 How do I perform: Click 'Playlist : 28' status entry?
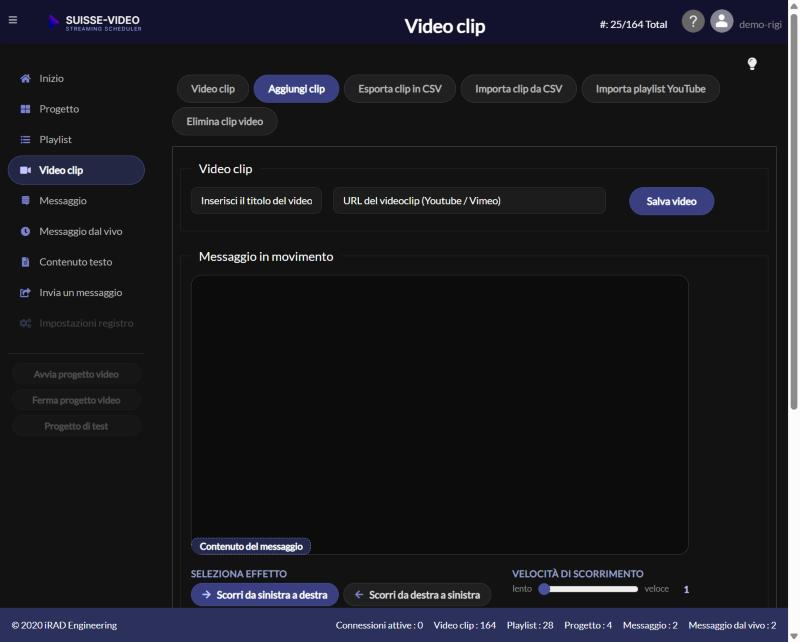(530, 625)
